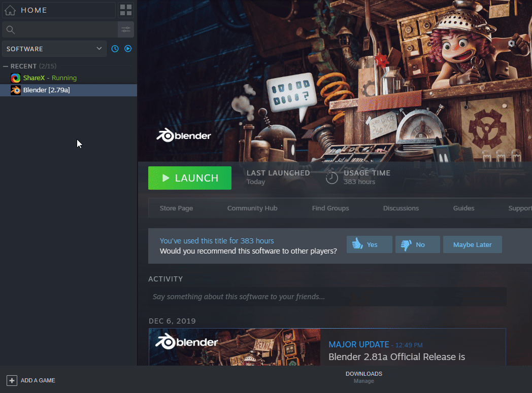Click "383 hours" usage time text

(x=359, y=182)
